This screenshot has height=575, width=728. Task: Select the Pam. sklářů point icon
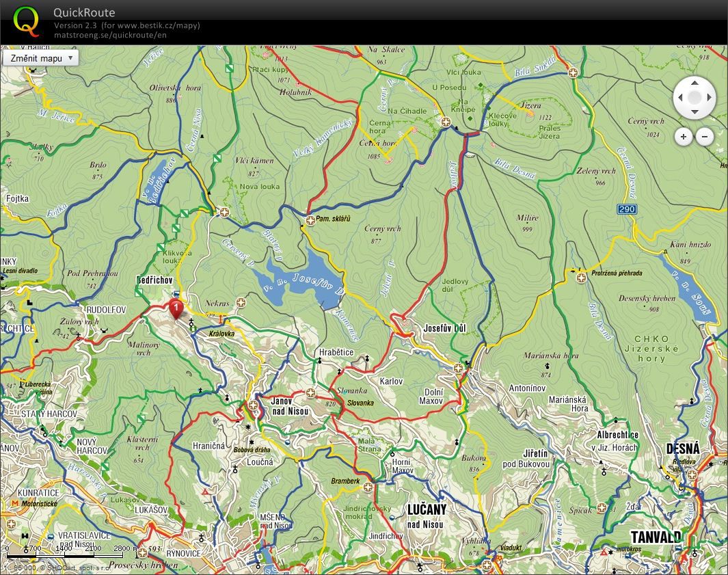tap(310, 219)
